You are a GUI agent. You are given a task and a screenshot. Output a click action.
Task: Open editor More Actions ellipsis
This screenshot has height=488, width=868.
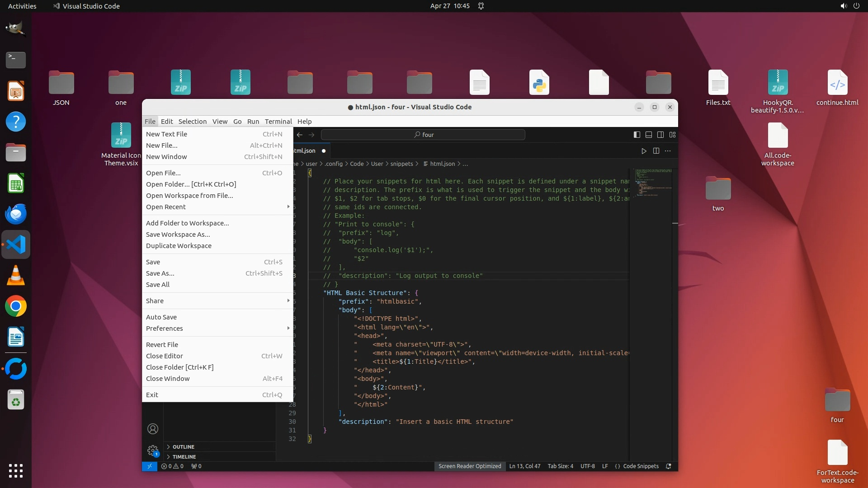pos(668,151)
